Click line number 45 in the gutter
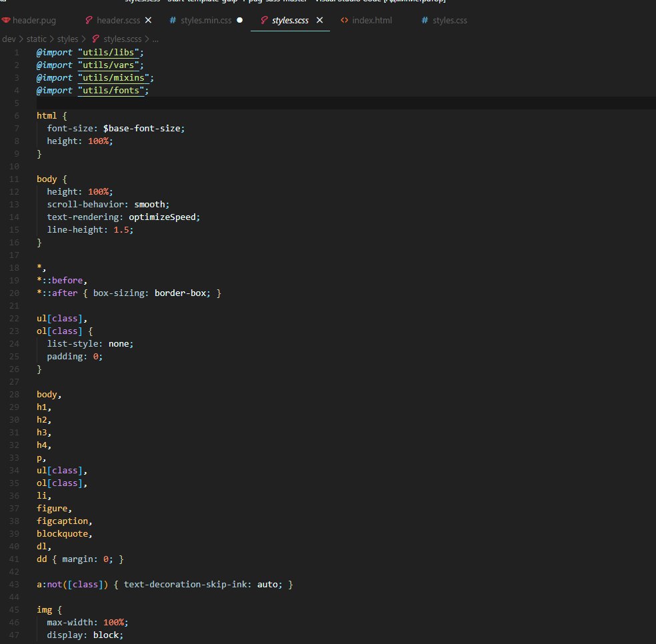Image resolution: width=656 pixels, height=644 pixels. point(15,610)
